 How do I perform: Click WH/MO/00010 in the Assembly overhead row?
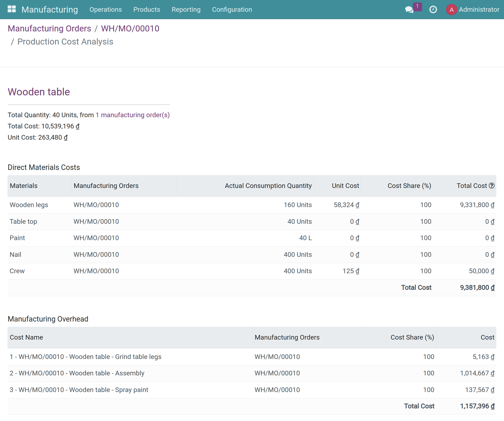pyautogui.click(x=277, y=373)
